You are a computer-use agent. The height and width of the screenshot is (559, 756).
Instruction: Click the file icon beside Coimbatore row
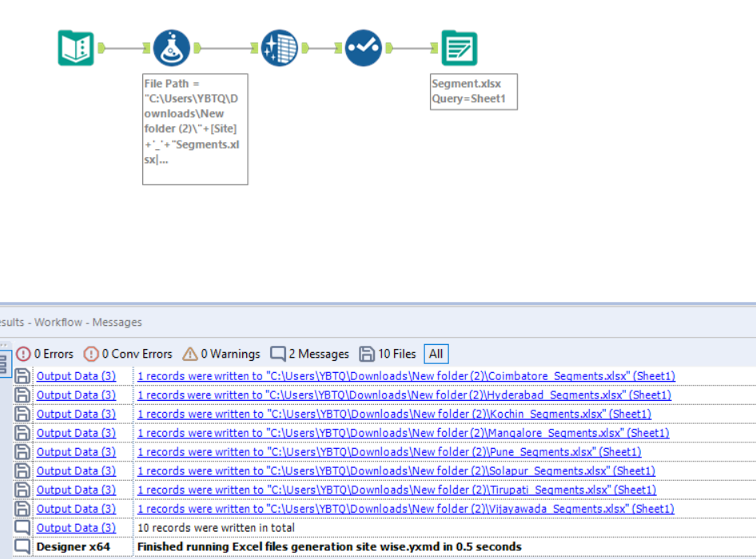point(22,376)
